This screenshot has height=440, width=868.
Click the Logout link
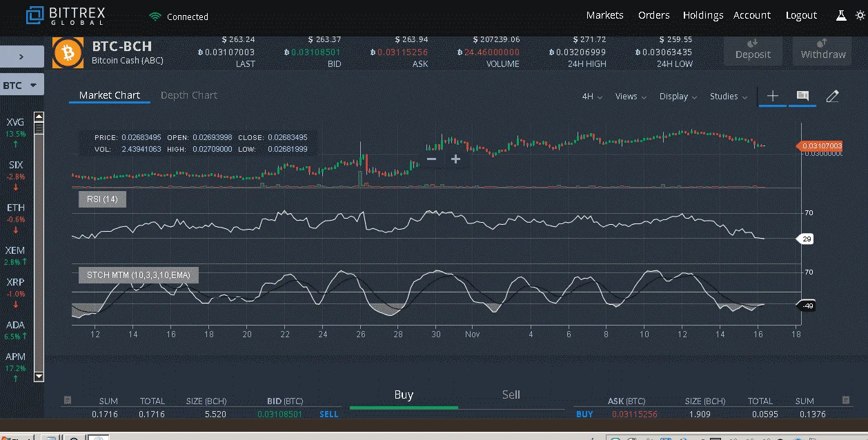coord(801,15)
